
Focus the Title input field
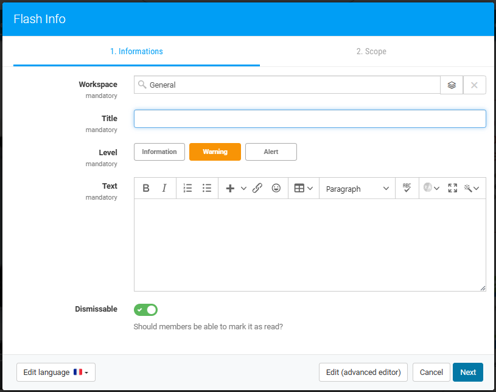pos(310,119)
